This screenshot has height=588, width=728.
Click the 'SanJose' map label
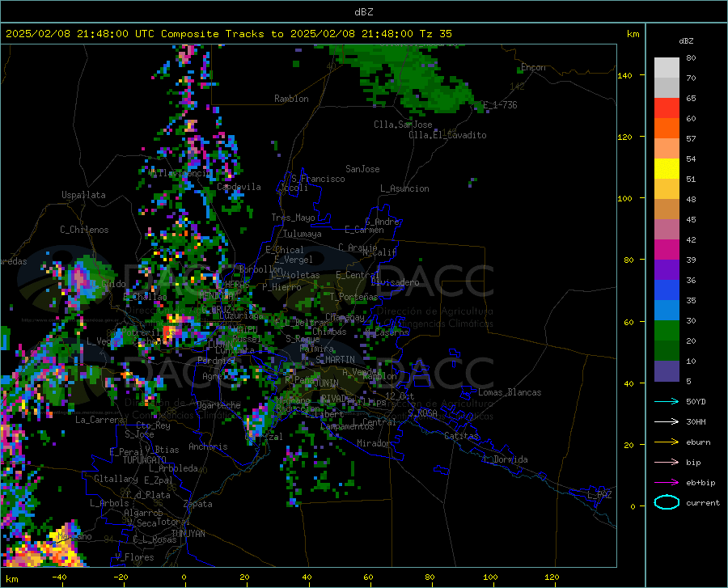point(362,169)
